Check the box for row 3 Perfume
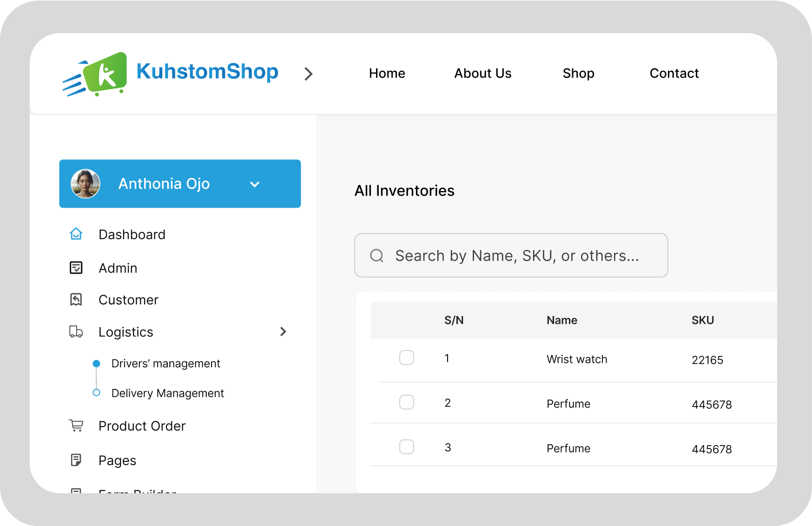 click(407, 447)
